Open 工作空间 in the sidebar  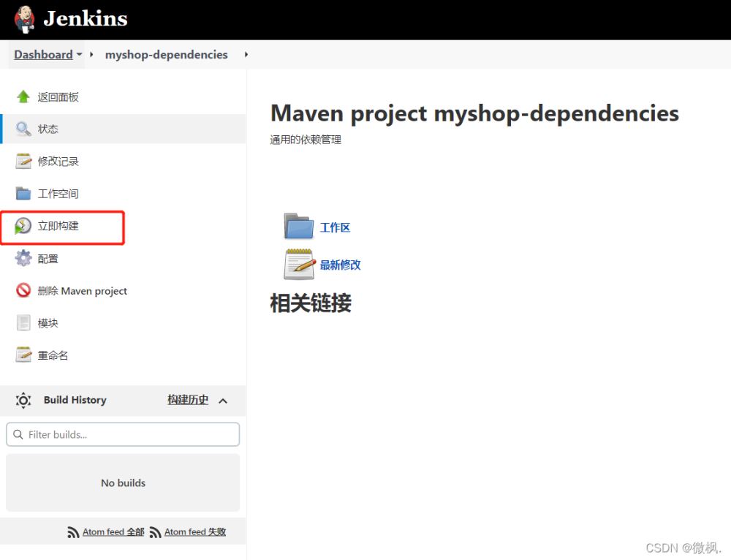coord(58,194)
